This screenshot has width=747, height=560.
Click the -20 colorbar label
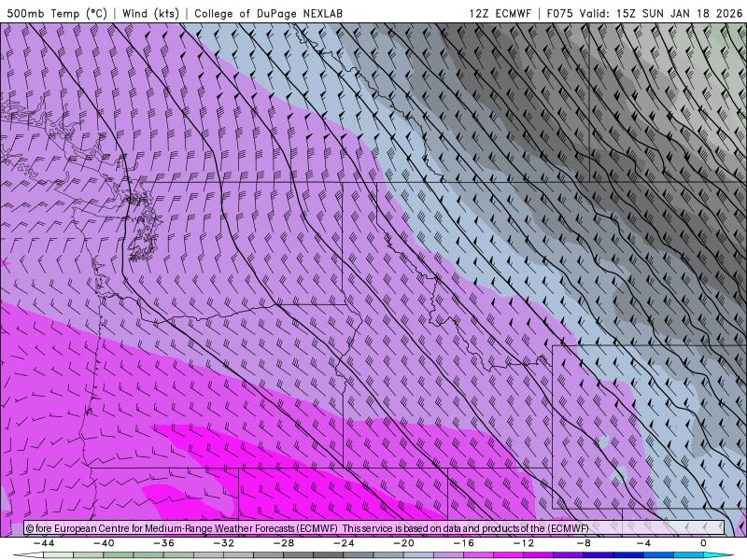(404, 543)
